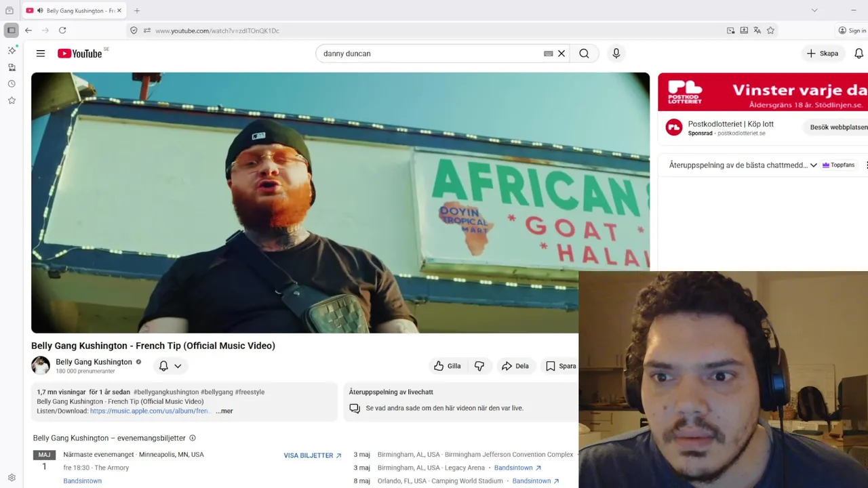Mute the tab via speaker icon

(40, 11)
